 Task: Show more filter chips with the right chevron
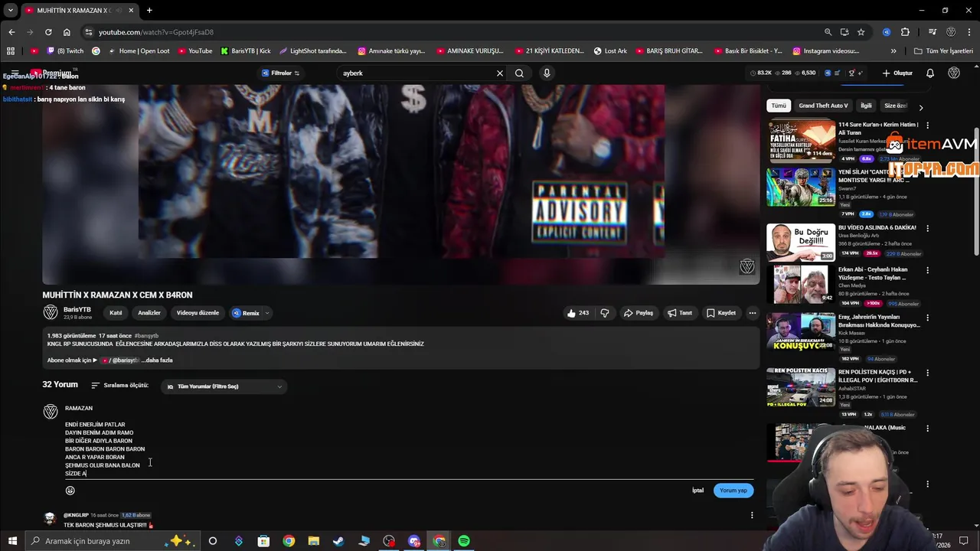tap(921, 107)
